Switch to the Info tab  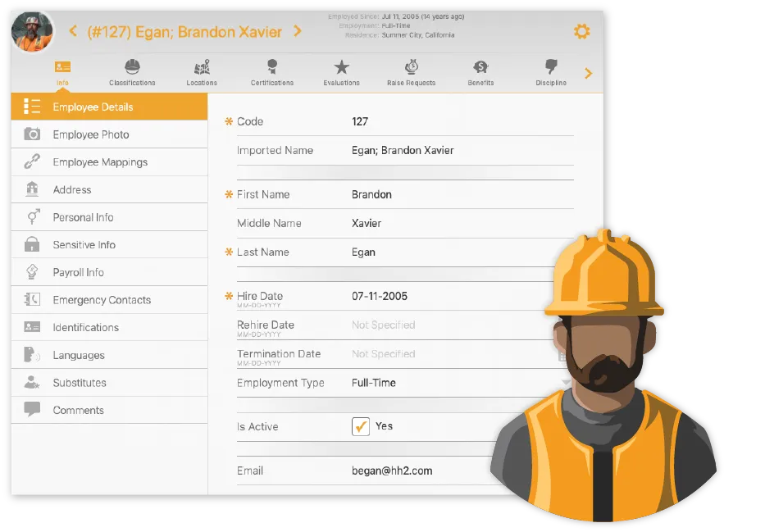61,70
